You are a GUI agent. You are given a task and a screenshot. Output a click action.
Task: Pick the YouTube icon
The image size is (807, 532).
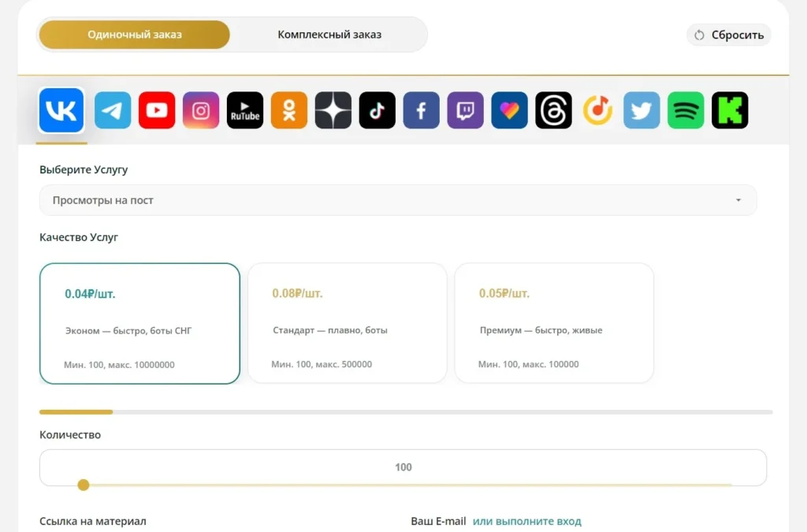coord(157,110)
